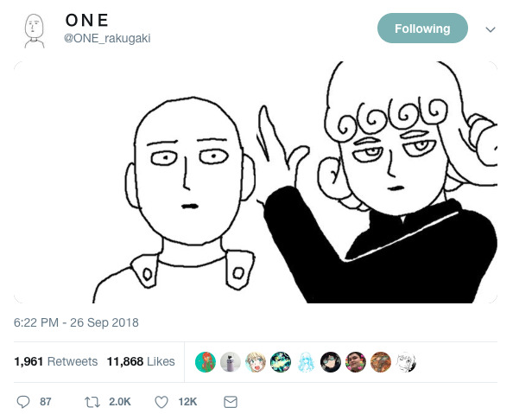The height and width of the screenshot is (414, 532).
Task: Click the 2.0K retweet count
Action: tap(120, 402)
